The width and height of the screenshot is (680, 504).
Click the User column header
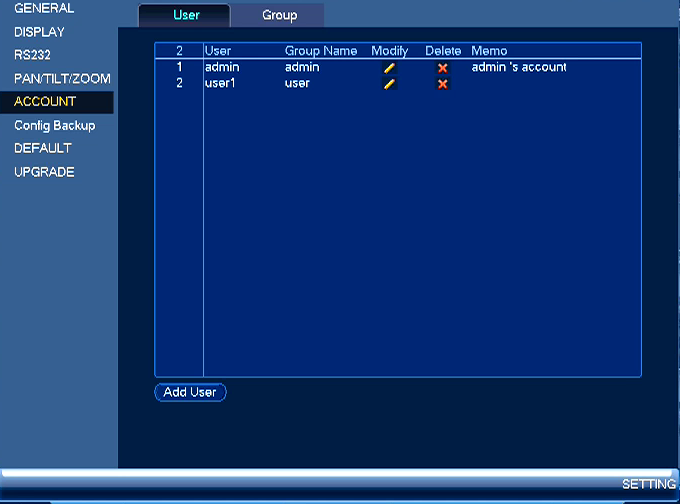(x=218, y=51)
